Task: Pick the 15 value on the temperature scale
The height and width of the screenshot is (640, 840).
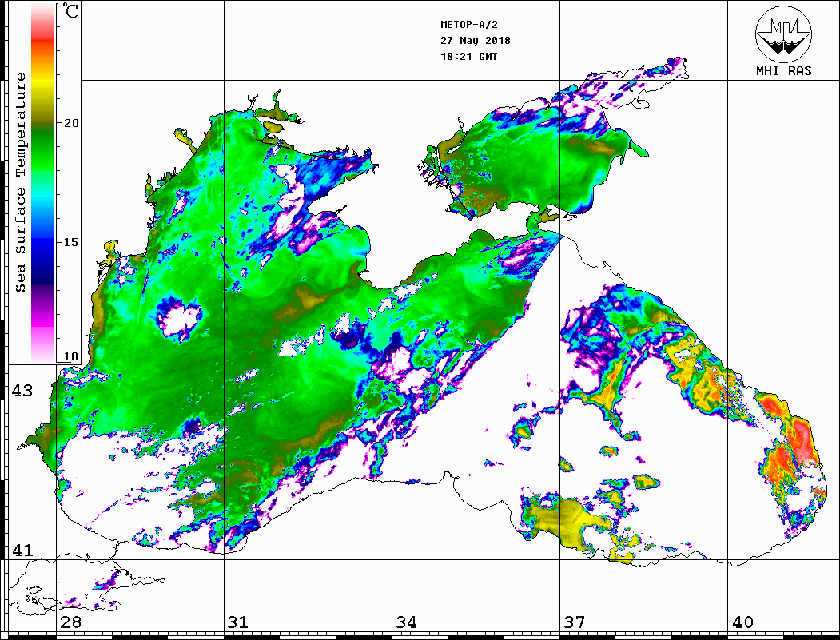Action: 71,241
